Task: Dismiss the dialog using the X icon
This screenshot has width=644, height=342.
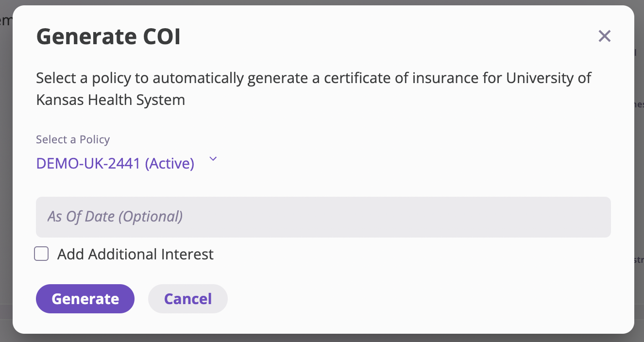Action: point(604,36)
